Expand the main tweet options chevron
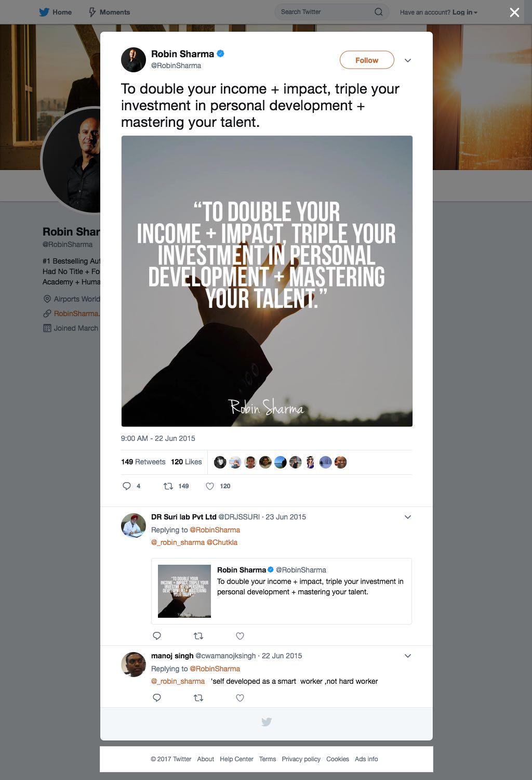 [408, 60]
